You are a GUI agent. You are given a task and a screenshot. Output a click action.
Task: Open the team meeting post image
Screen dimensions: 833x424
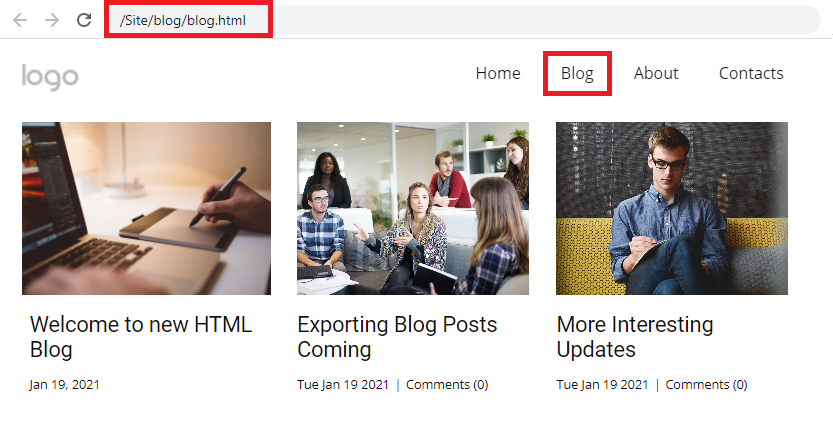coord(413,208)
